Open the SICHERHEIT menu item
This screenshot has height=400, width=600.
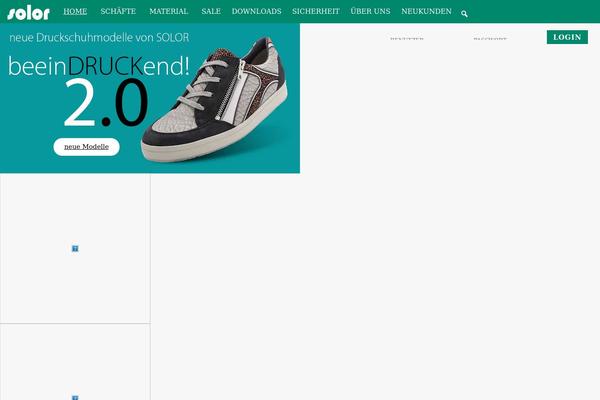[x=316, y=11]
